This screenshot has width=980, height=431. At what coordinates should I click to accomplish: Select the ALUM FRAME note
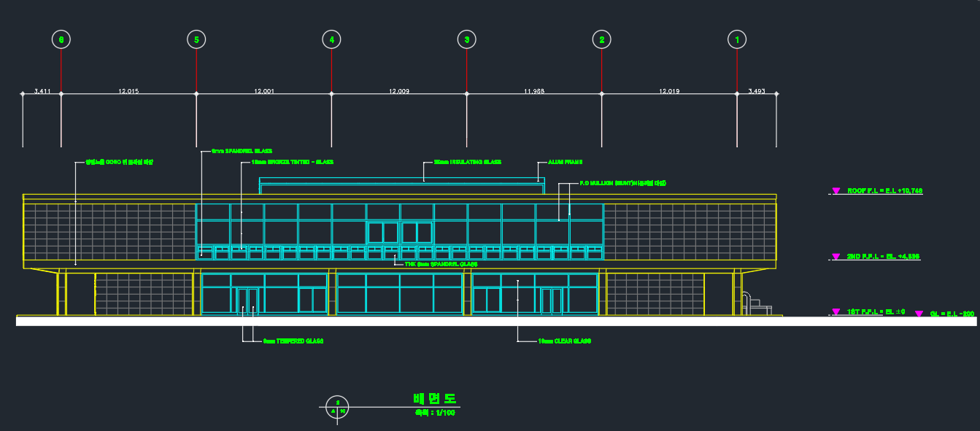[565, 162]
